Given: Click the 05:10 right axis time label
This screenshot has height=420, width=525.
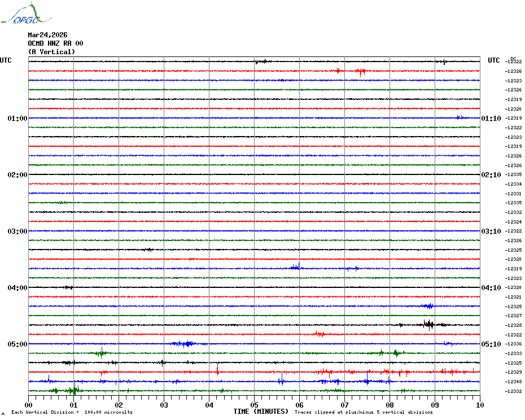Looking at the screenshot, I should 490,344.
